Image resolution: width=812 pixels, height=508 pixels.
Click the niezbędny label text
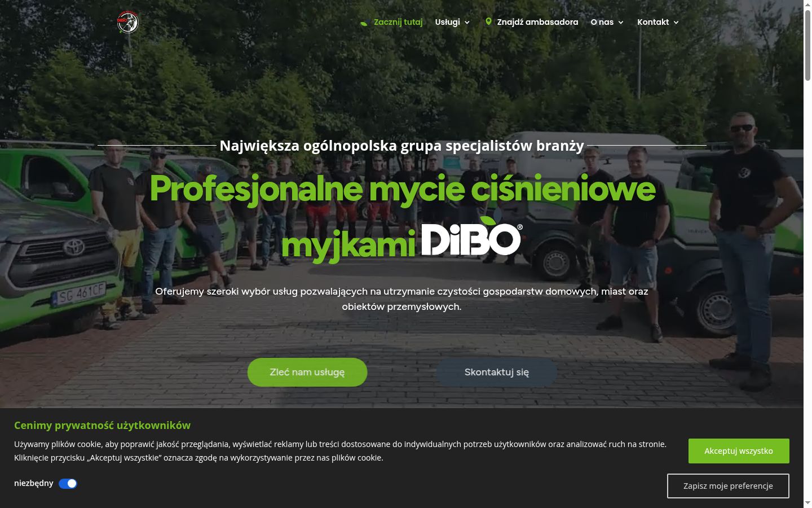[x=34, y=483]
